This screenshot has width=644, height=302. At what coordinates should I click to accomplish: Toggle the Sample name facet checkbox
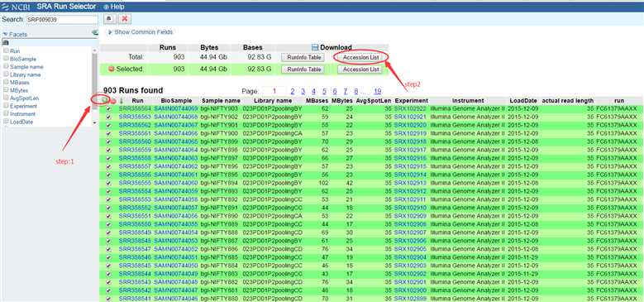tap(6, 66)
